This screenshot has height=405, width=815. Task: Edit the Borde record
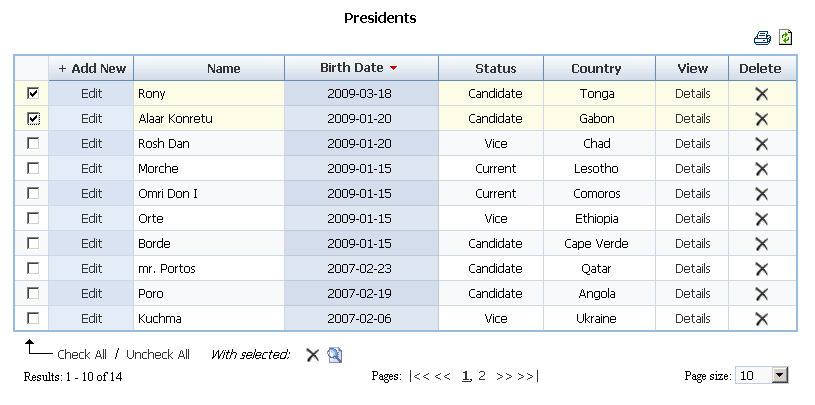[92, 244]
